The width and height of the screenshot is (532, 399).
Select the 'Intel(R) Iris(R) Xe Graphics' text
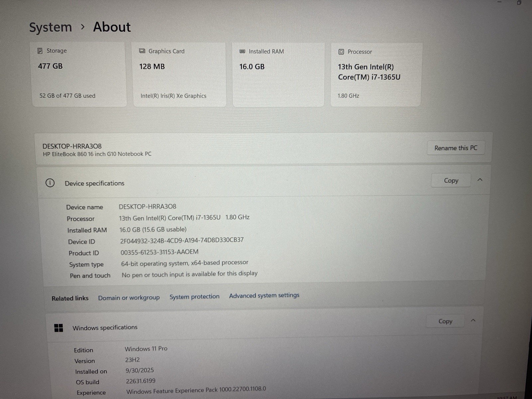(x=173, y=96)
